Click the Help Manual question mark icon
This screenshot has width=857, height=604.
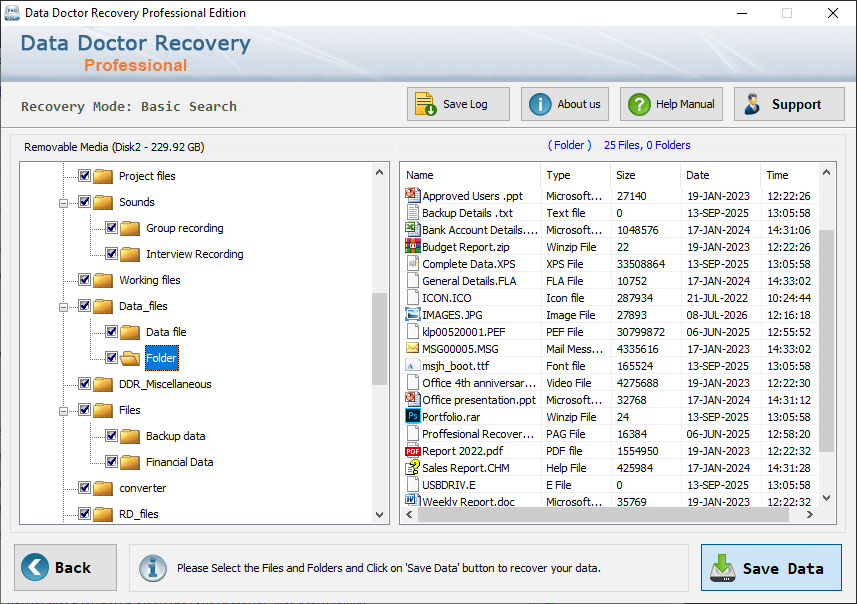tap(639, 104)
